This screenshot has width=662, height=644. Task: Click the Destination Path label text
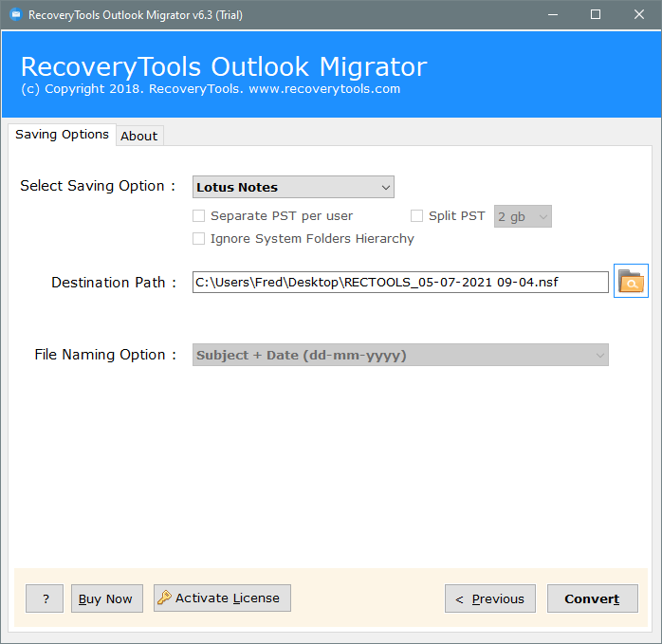coord(113,283)
